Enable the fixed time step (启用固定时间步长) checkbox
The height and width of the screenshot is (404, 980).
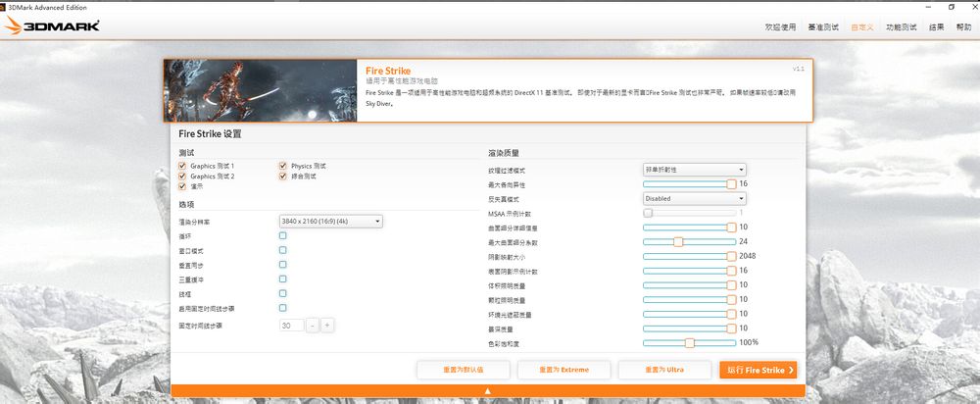tap(283, 308)
